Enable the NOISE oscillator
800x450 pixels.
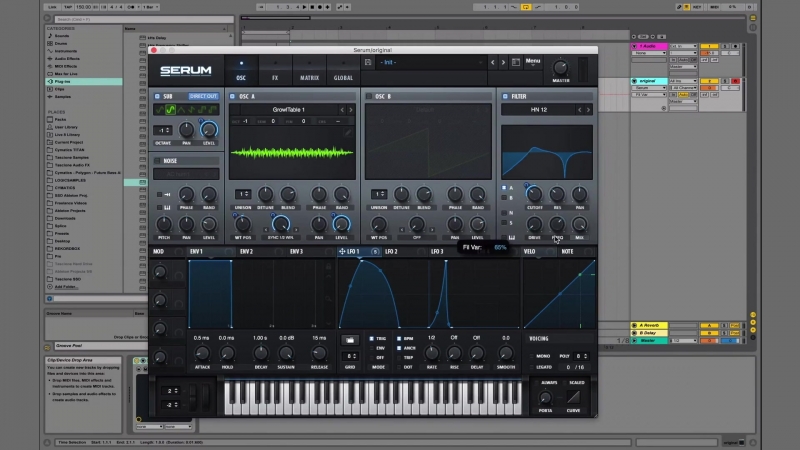(x=157, y=161)
